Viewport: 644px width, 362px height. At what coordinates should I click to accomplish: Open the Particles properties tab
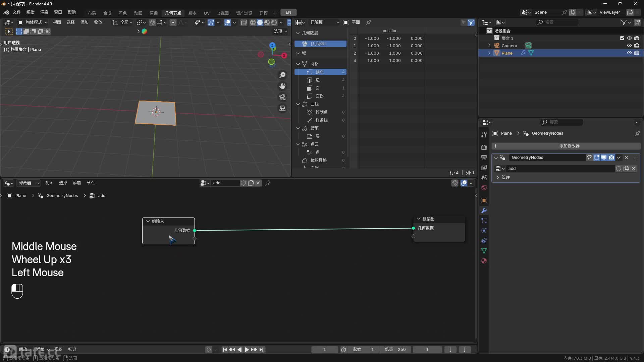[484, 221]
